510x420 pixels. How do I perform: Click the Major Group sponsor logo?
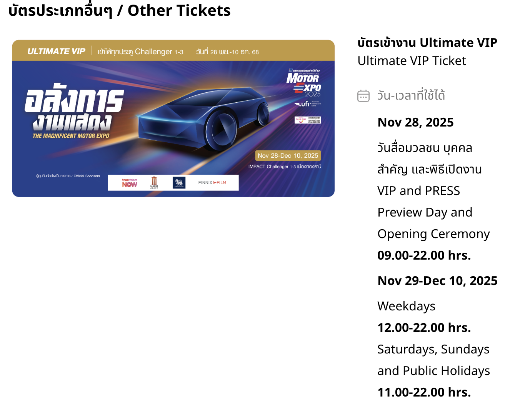tap(154, 183)
